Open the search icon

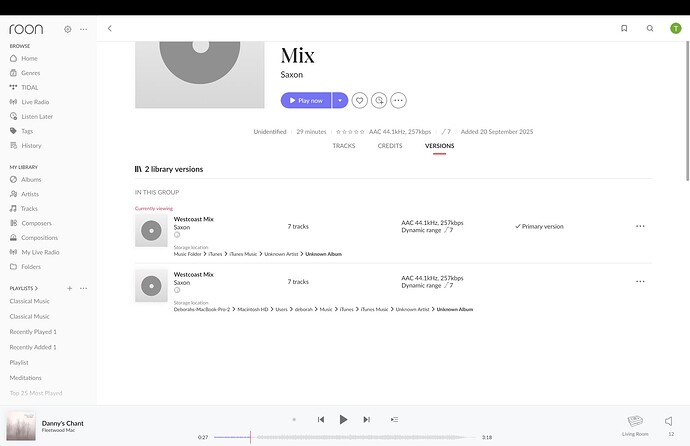[x=650, y=28]
